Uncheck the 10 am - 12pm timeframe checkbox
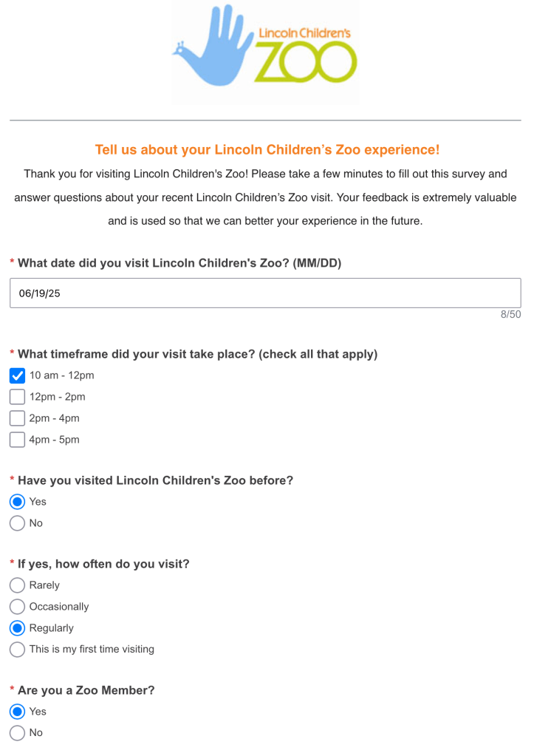The height and width of the screenshot is (756, 534). pos(18,375)
